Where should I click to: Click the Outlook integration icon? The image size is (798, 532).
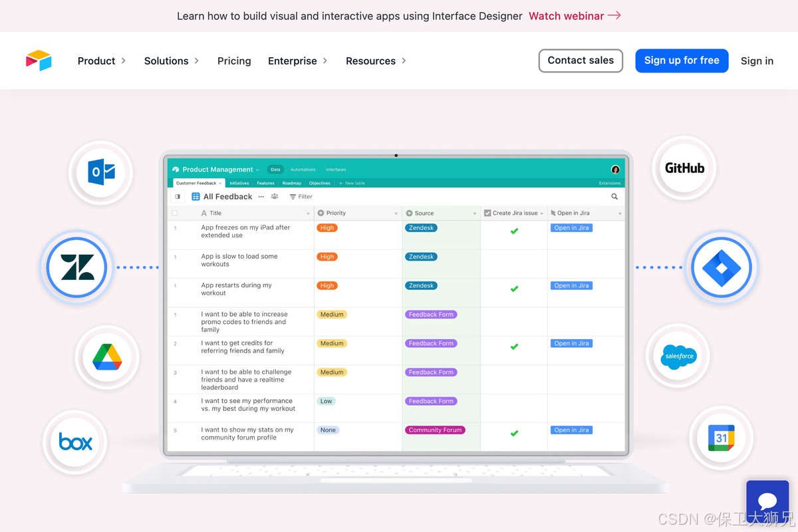pos(101,173)
